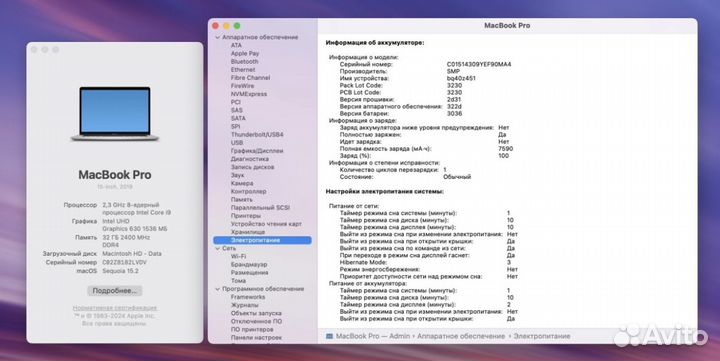
Task: Select Frameworks under software section
Action: click(248, 297)
